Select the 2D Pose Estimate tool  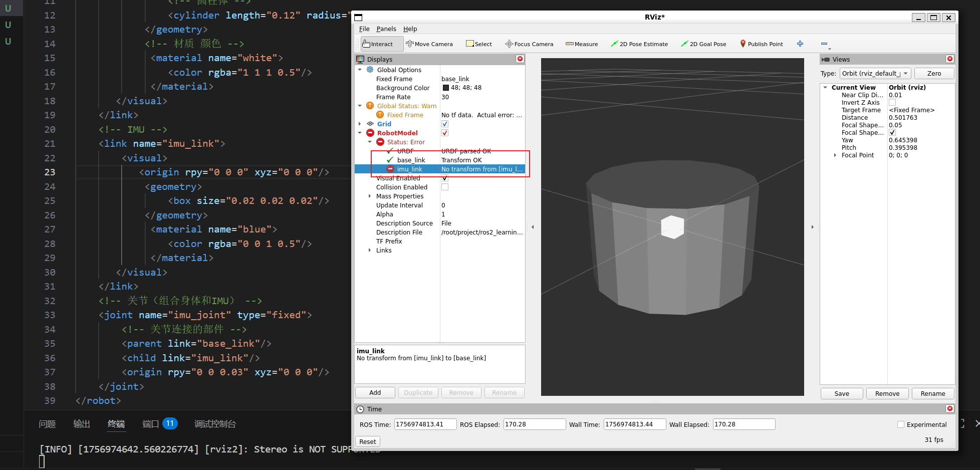(639, 44)
